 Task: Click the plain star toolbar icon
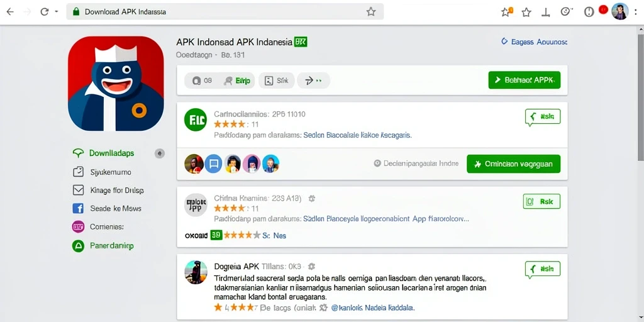(526, 13)
